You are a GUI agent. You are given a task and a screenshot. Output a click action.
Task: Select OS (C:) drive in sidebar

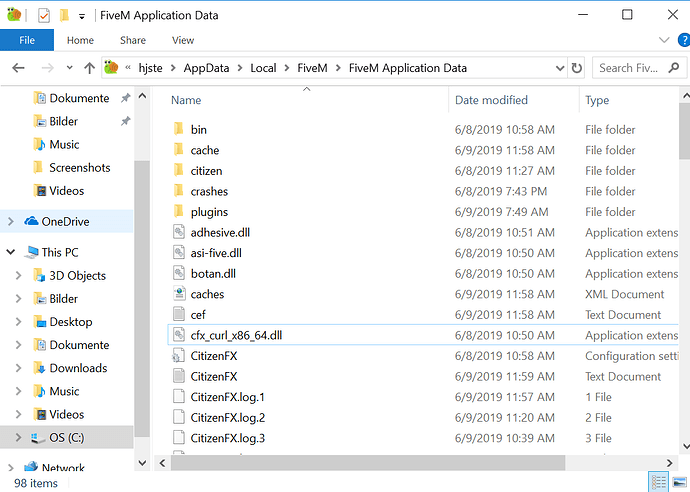pos(66,437)
